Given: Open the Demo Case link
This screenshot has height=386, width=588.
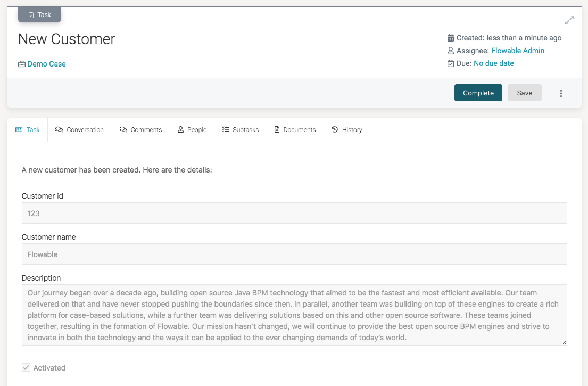Looking at the screenshot, I should [47, 64].
